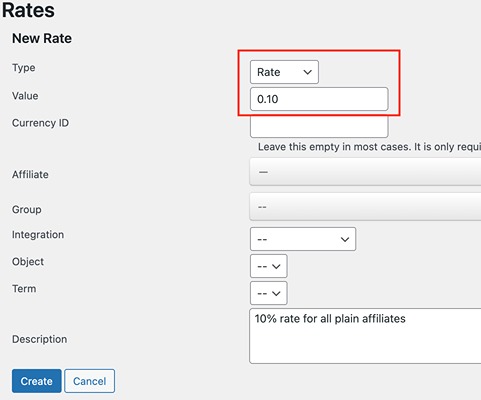Click the Description label text
Screen dimensions: 481x400
click(40, 339)
